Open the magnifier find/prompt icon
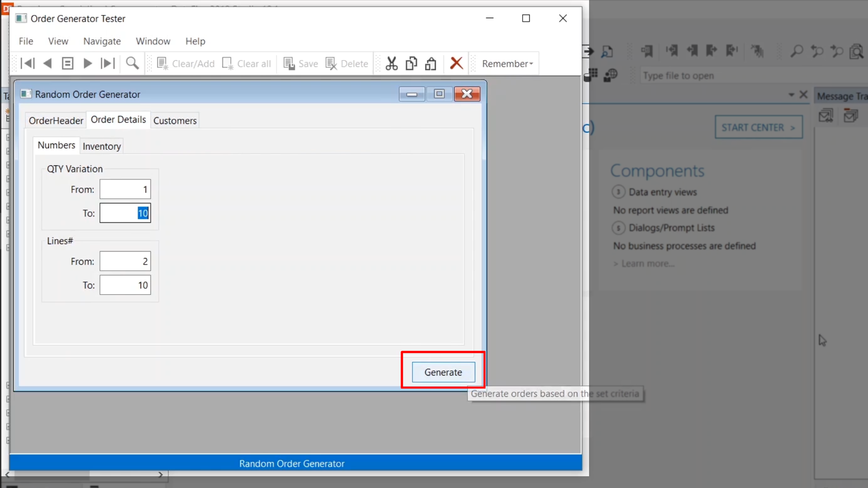 (132, 63)
